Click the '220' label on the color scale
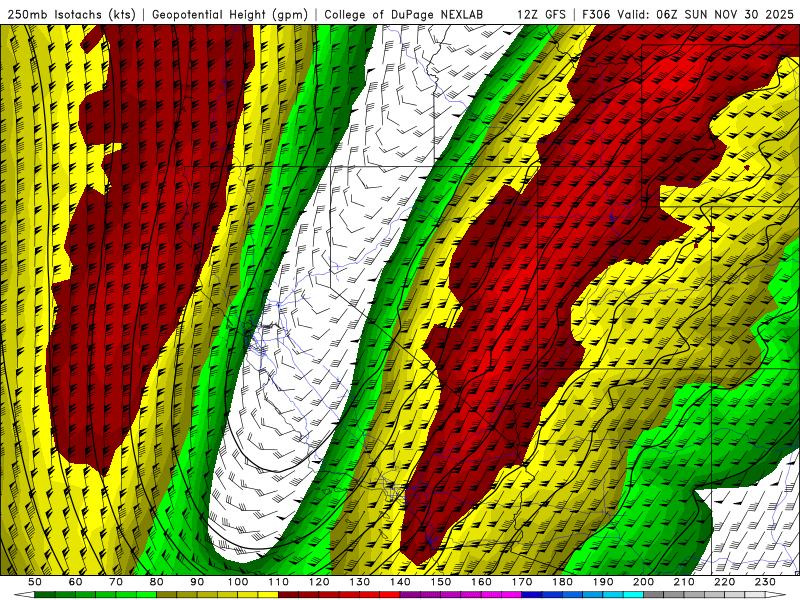The width and height of the screenshot is (800, 600). click(724, 582)
